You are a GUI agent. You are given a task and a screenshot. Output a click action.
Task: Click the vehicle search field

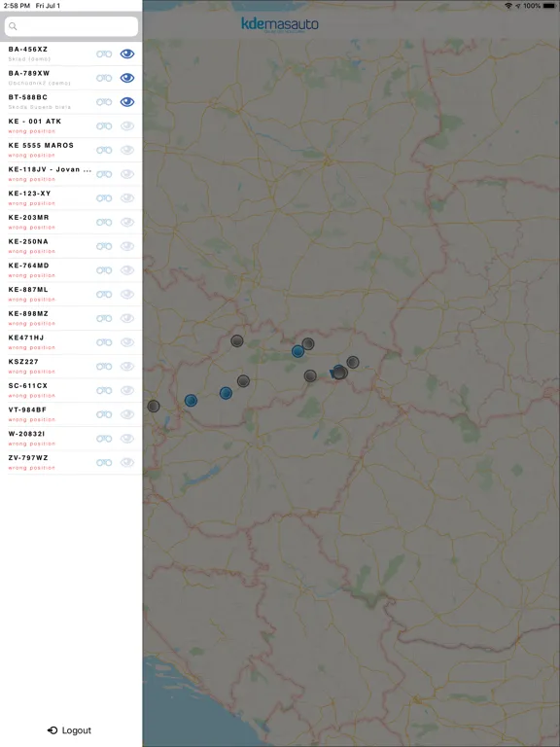pos(71,26)
